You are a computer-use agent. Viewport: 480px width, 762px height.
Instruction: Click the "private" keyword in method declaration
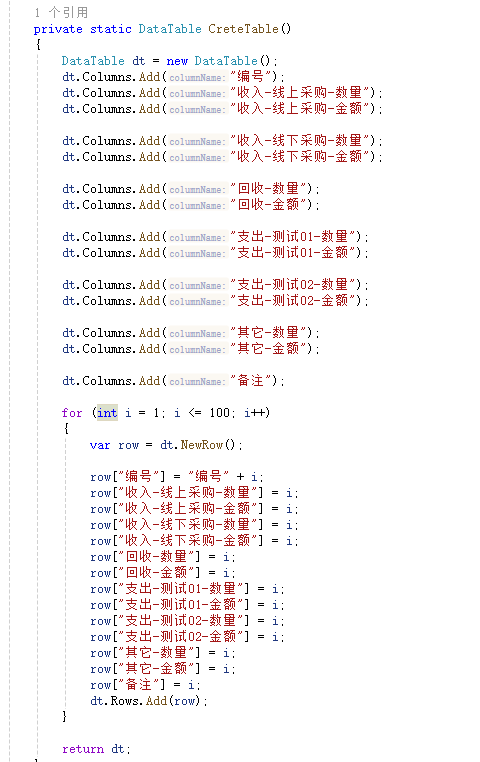pos(58,29)
